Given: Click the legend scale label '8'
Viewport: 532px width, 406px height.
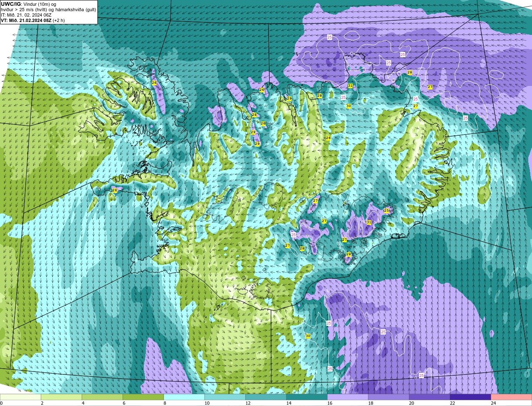Looking at the screenshot, I should coord(164,403).
